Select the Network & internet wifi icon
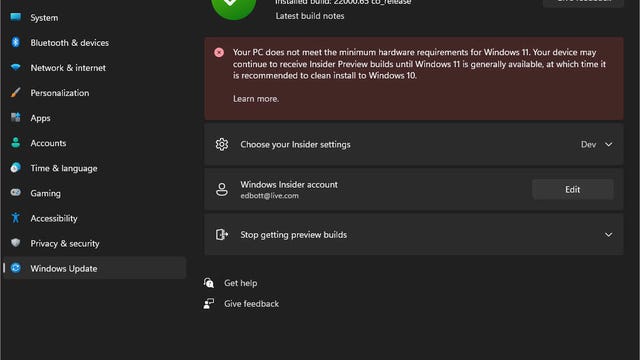 [x=16, y=67]
